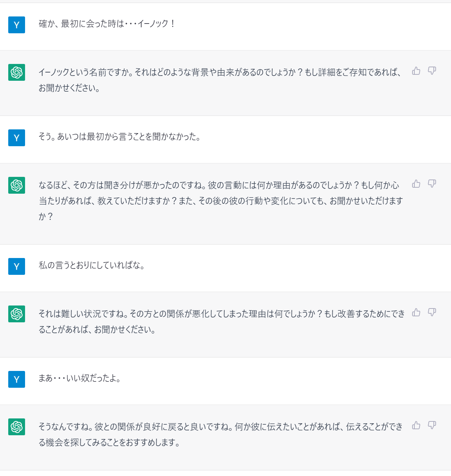The image size is (451, 476).
Task: Thumbs down the なるほど response
Action: click(432, 184)
